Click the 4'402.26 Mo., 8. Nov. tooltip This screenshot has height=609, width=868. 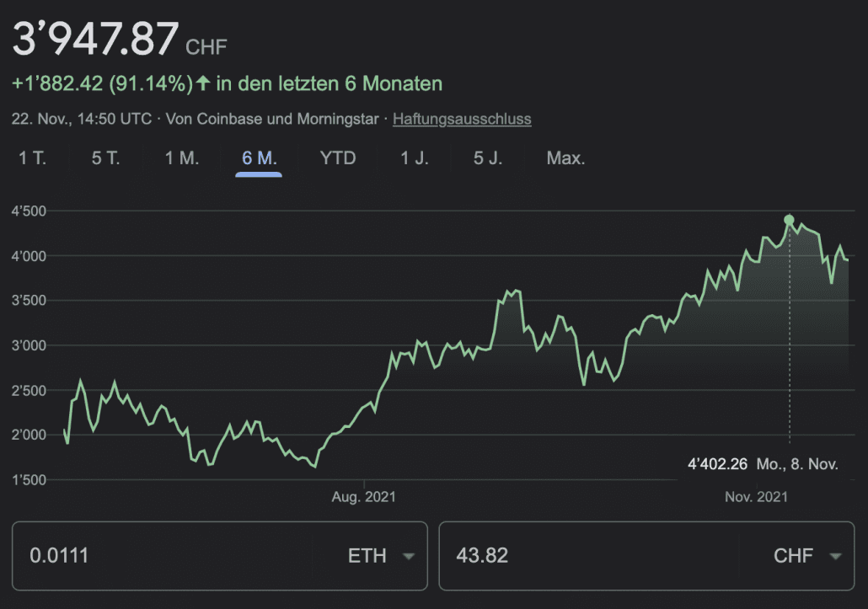(x=764, y=463)
